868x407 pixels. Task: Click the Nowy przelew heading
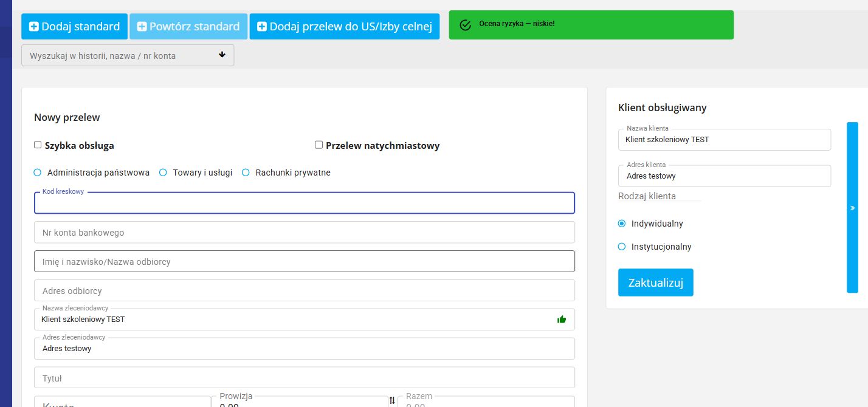tap(67, 117)
